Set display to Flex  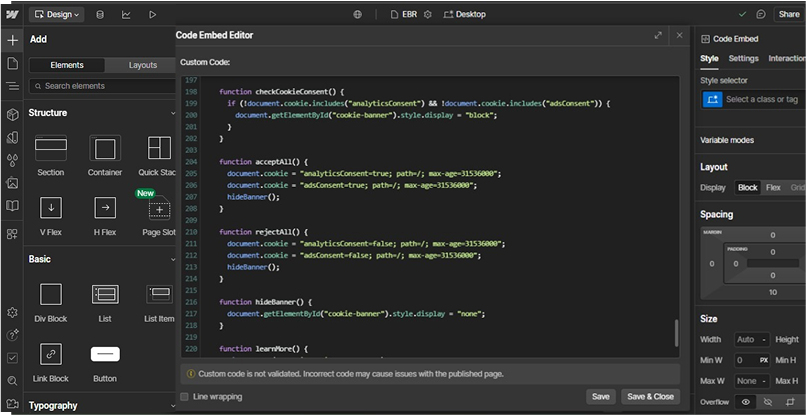[773, 188]
